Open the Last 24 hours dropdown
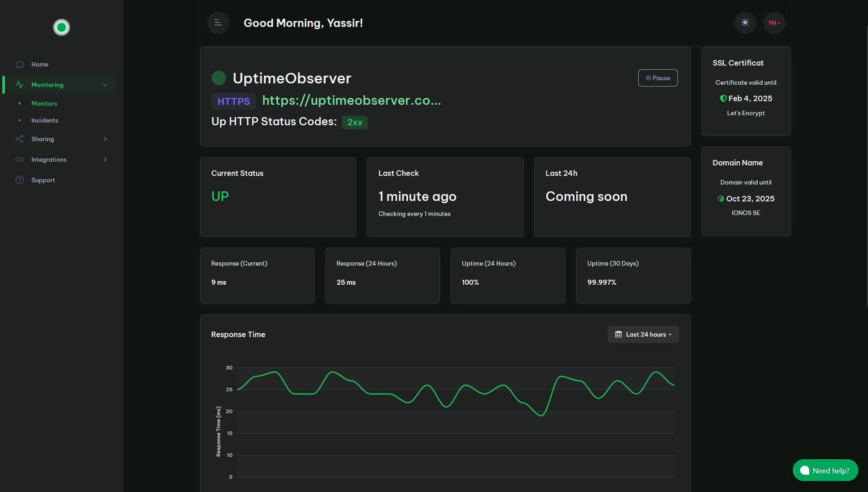Image resolution: width=868 pixels, height=492 pixels. 643,334
